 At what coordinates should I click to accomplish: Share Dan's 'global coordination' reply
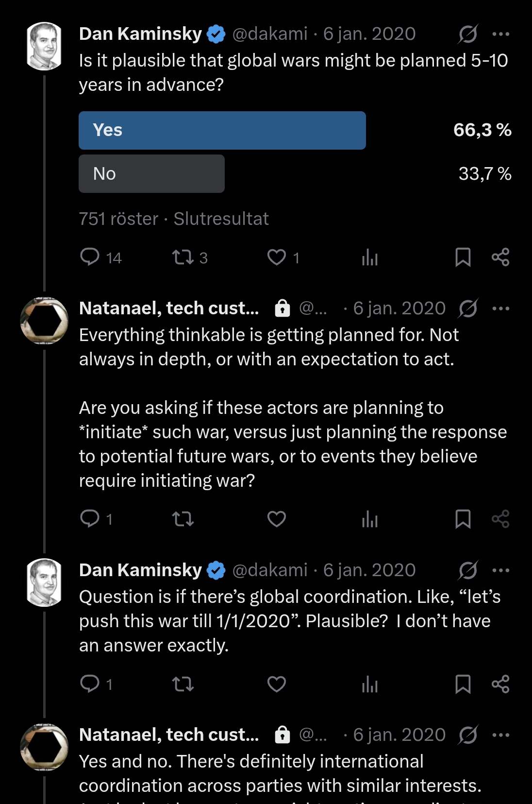pyautogui.click(x=500, y=684)
